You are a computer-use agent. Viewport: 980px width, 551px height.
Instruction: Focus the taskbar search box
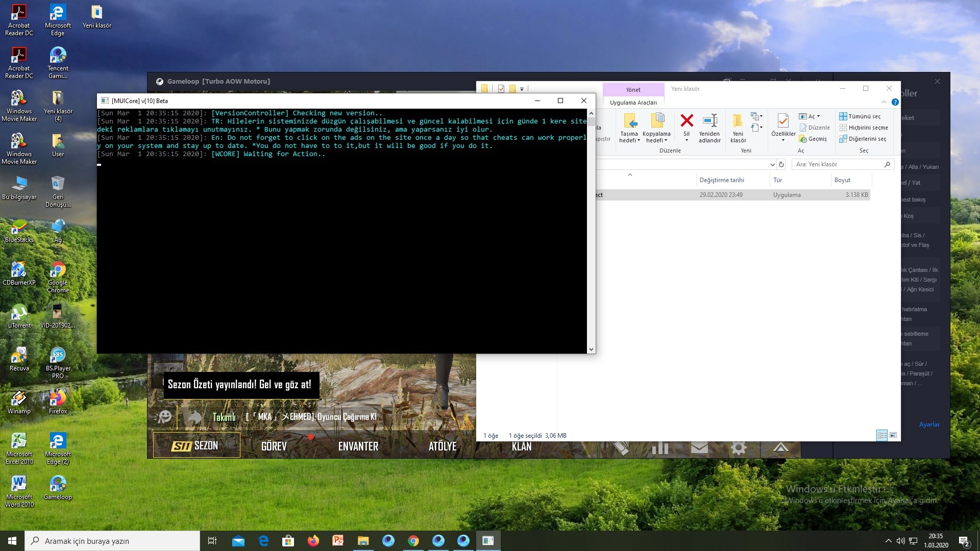(x=112, y=541)
